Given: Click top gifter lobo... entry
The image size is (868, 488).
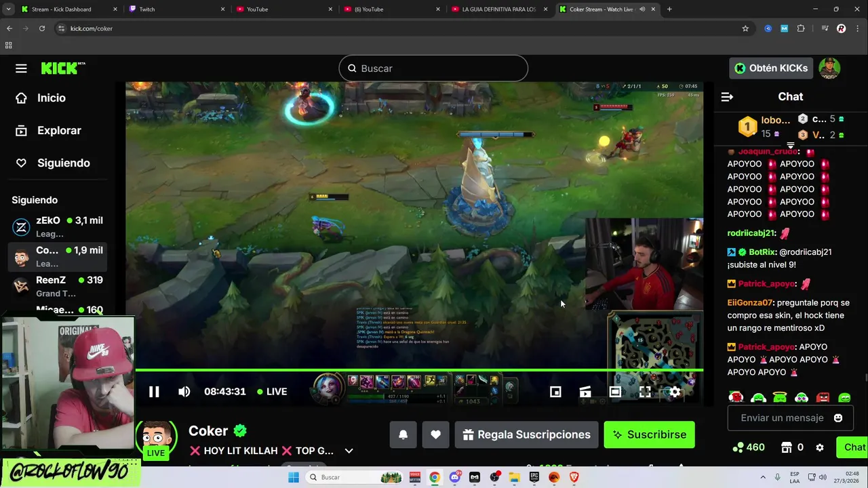Looking at the screenshot, I should (764, 127).
